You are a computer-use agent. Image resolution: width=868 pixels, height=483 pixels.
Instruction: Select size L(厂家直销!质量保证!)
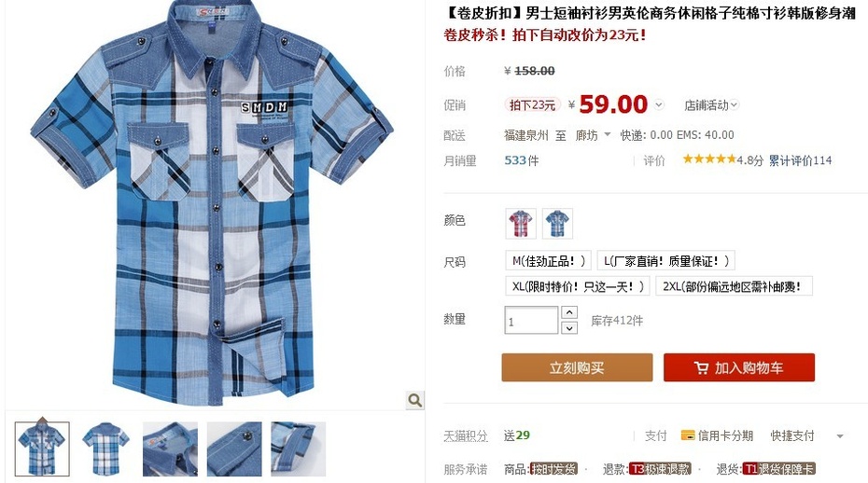point(666,260)
